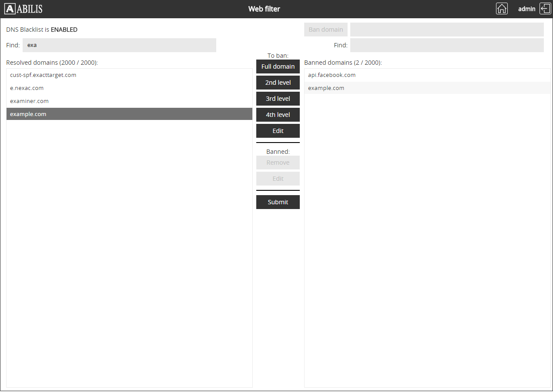Click the Find input containing exa
The height and width of the screenshot is (392, 553).
[x=119, y=45]
